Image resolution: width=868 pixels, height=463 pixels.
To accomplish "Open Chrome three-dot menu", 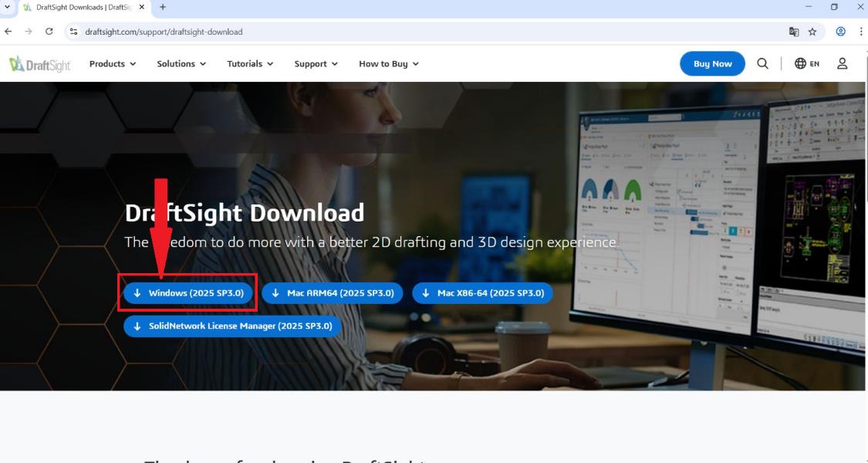I will [861, 32].
